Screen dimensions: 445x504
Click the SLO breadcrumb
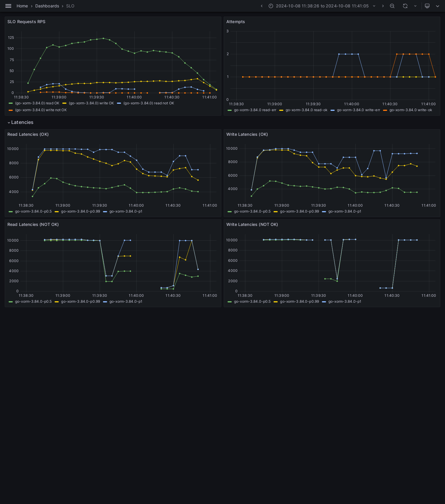pos(70,6)
